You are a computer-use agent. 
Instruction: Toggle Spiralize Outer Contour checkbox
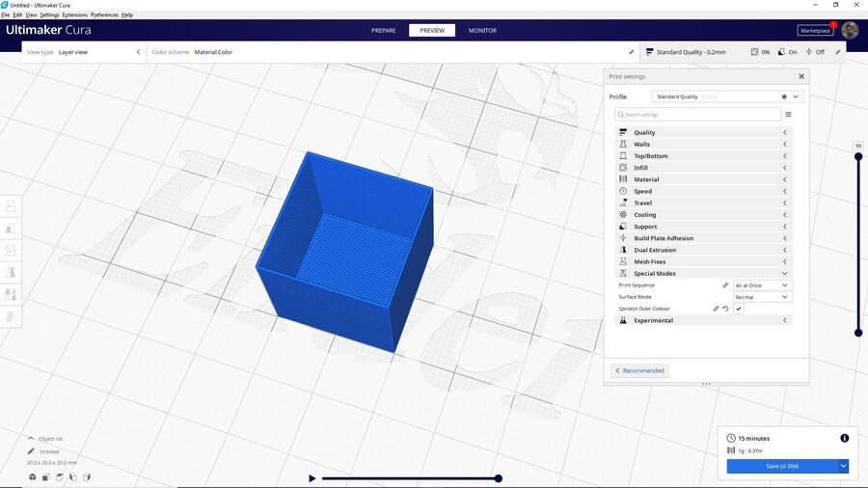739,309
